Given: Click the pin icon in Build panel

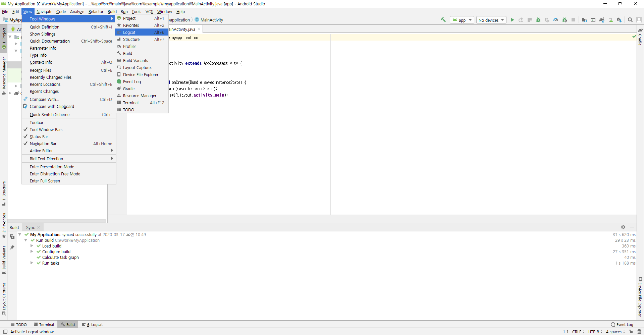Looking at the screenshot, I should click(12, 247).
